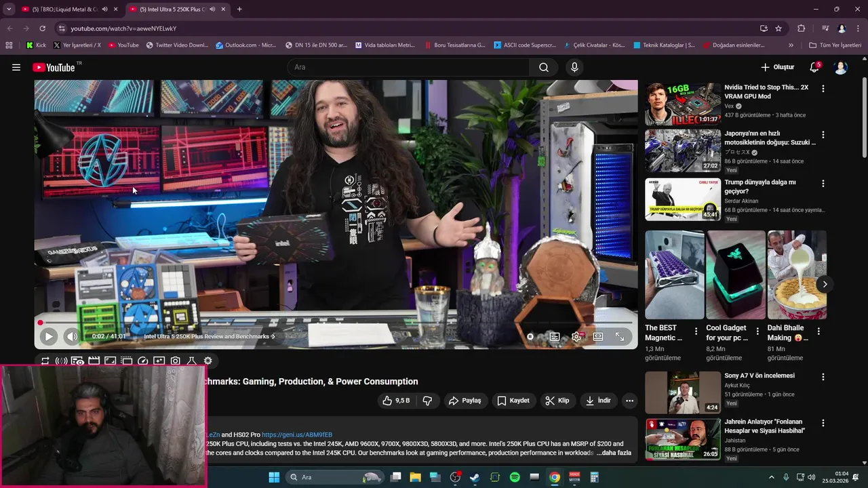The width and height of the screenshot is (868, 488).
Task: Open options for Japonya'nın en hızlı video
Action: pos(823,135)
